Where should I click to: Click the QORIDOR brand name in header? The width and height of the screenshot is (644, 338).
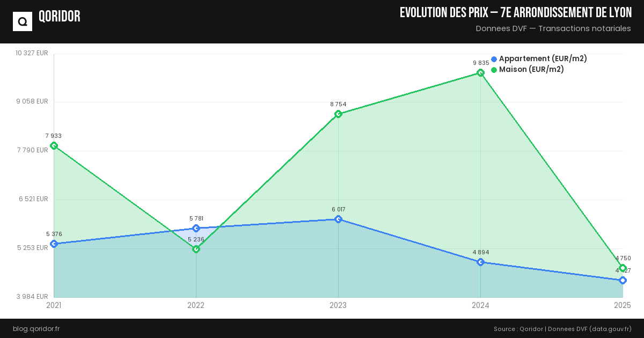tap(60, 17)
